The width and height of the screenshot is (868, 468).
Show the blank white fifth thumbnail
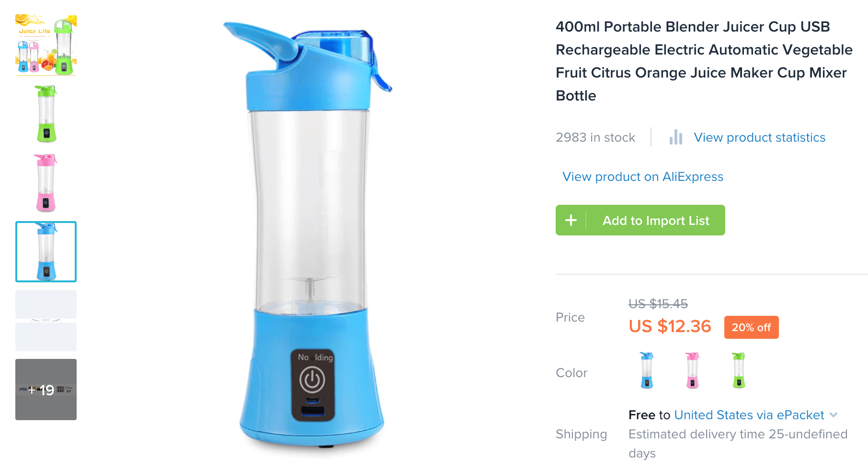point(46,321)
